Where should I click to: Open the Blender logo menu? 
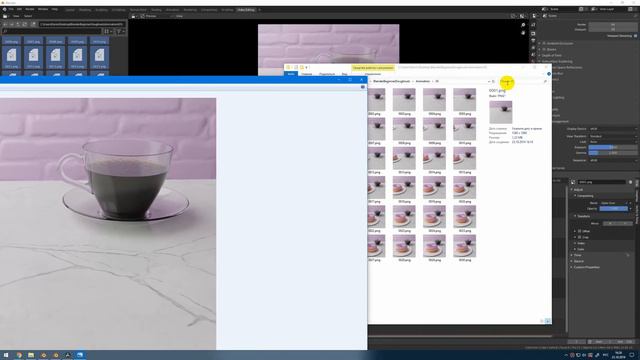tap(4, 9)
